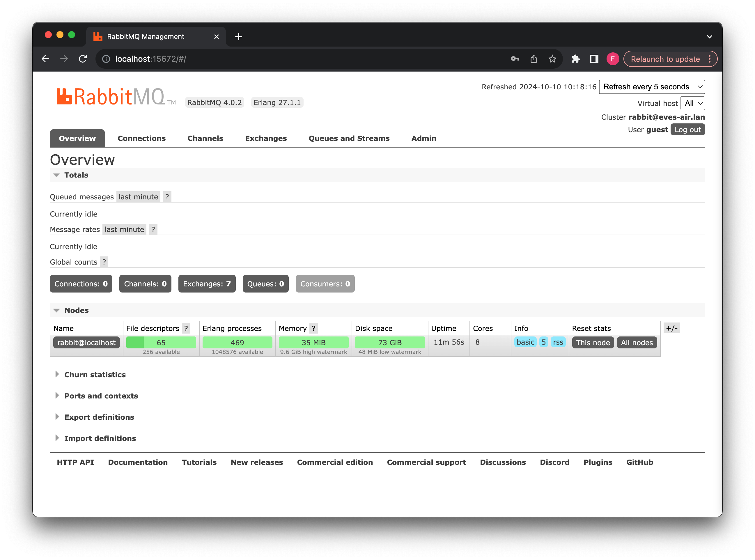Open the Message rates help tooltip
The image size is (755, 560).
coord(153,229)
